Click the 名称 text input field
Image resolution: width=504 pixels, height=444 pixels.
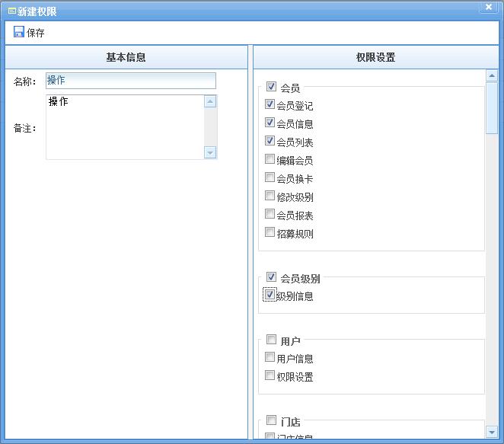[x=130, y=81]
